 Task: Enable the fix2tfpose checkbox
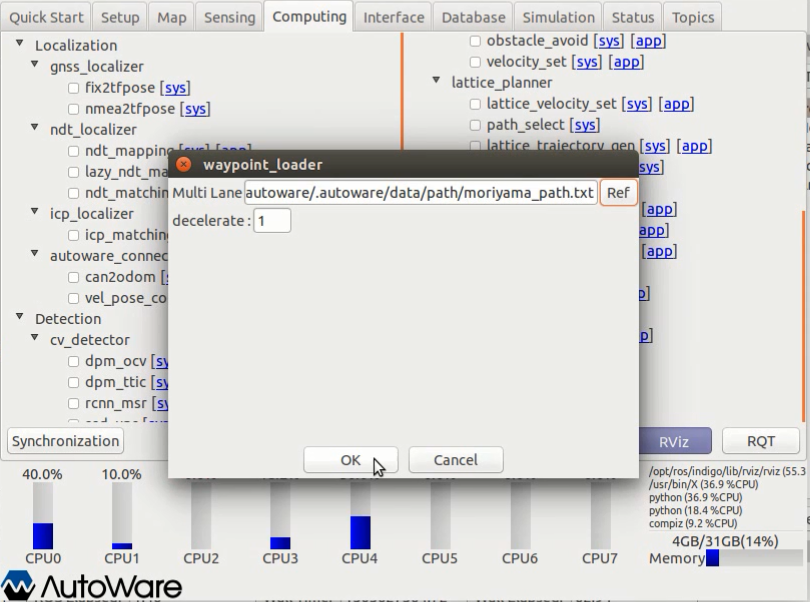click(73, 88)
